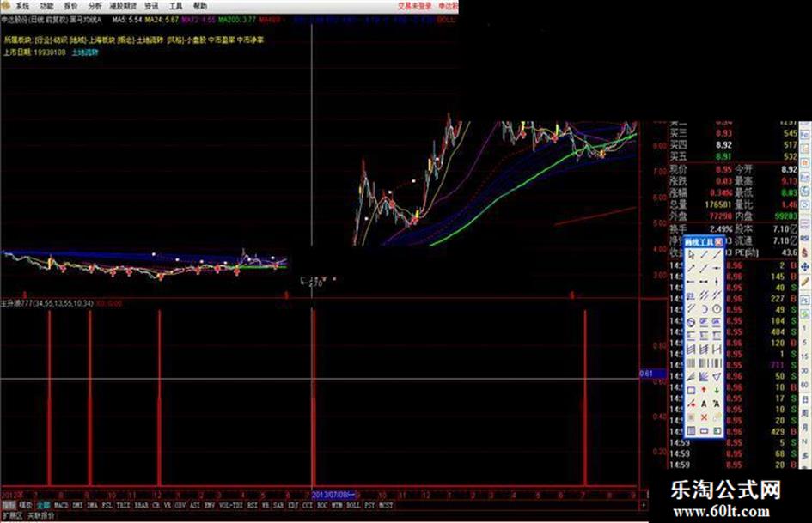This screenshot has width=812, height=523.
Task: Select the ellipse with cross tool
Action: coord(692,321)
